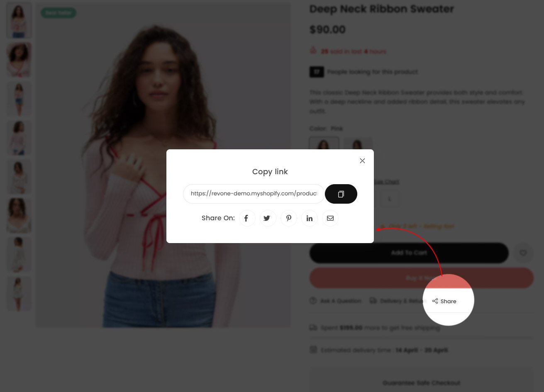This screenshot has width=544, height=392.
Task: Share the product on Facebook
Action: pos(247,218)
